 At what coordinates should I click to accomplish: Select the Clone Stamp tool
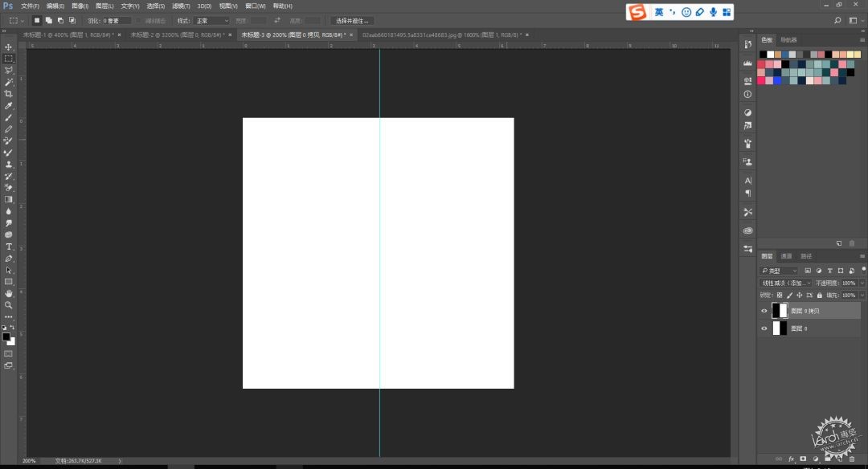pyautogui.click(x=8, y=165)
